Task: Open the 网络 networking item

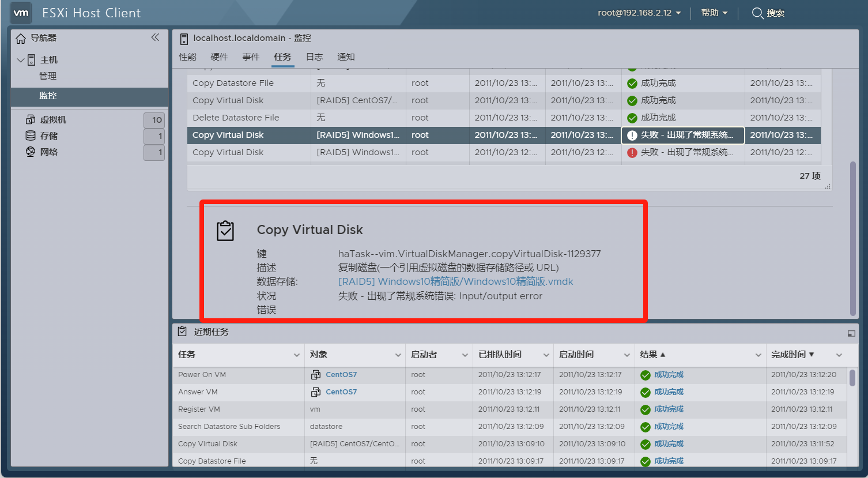Action: (x=48, y=152)
